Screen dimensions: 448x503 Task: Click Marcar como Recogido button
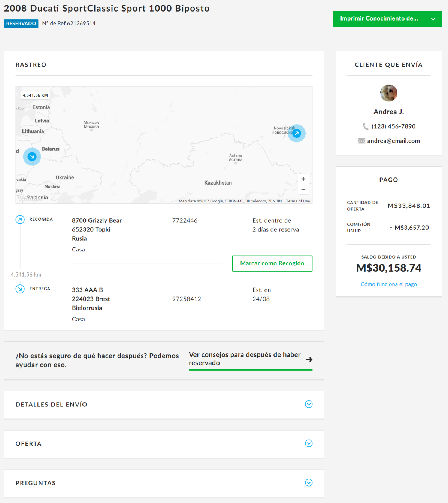pos(272,263)
